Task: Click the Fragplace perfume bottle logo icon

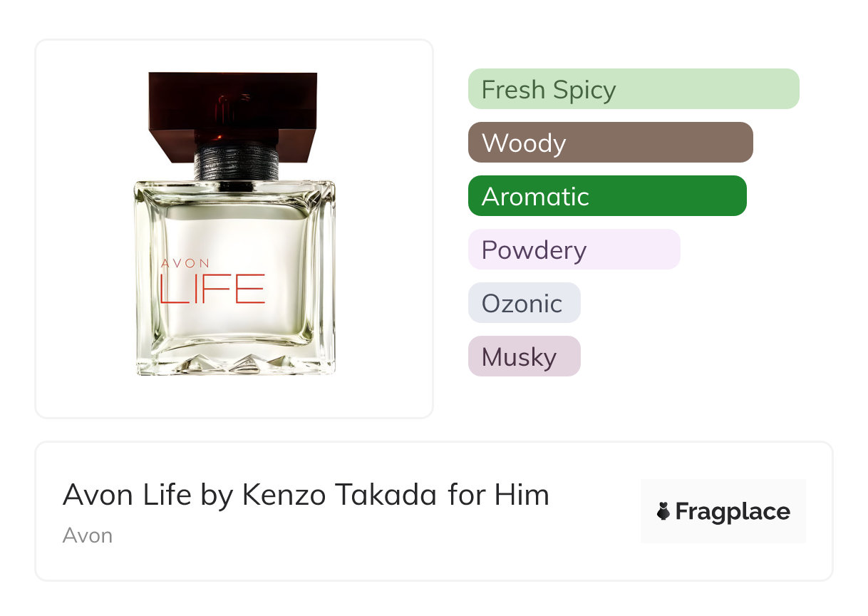Action: pos(663,511)
